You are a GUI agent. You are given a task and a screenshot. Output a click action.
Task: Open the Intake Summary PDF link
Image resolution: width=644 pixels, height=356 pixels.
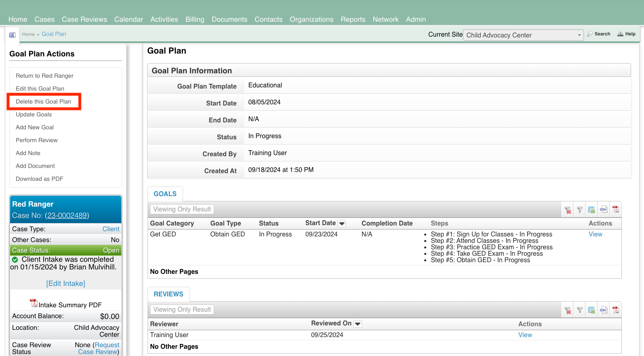point(70,305)
